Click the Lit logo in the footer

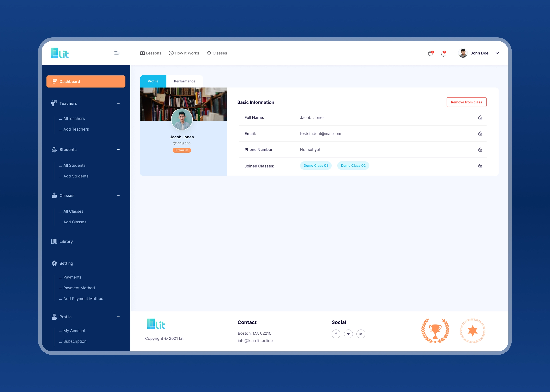point(156,324)
